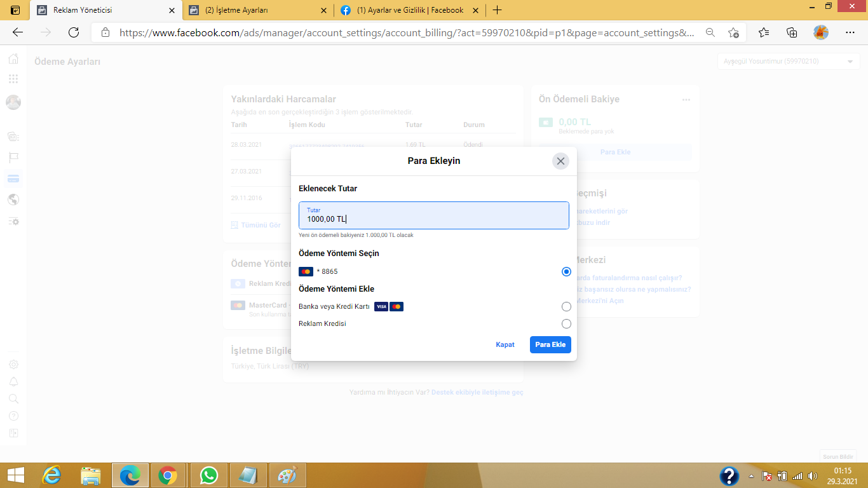Click the Tümünü Gör link

(255, 225)
